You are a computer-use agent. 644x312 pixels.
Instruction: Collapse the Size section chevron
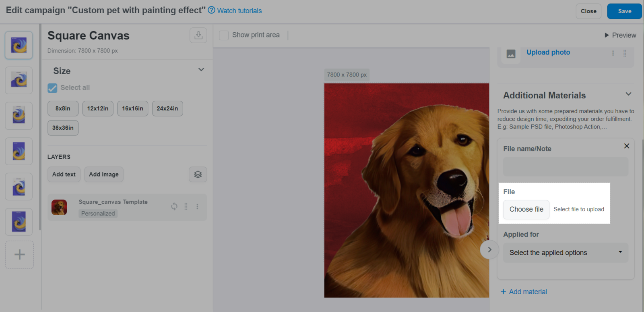201,70
